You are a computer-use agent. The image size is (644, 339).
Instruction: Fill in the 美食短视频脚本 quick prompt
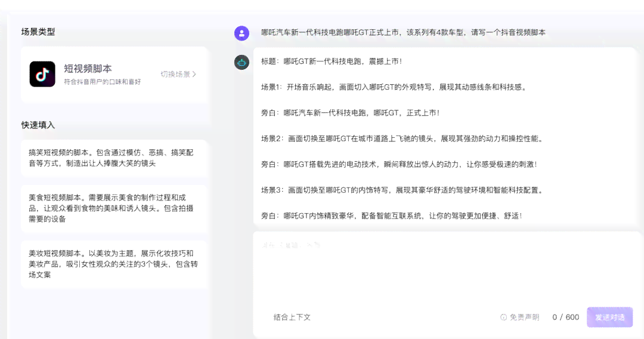pos(114,208)
